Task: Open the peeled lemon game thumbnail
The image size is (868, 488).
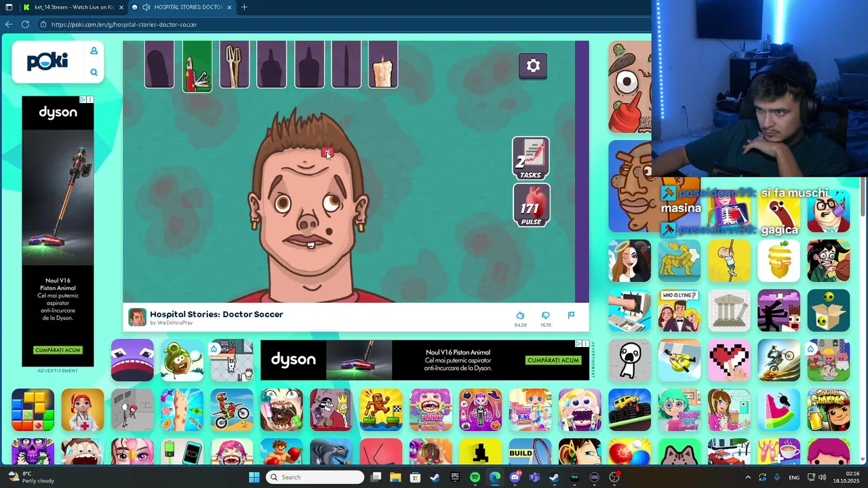Action: click(778, 261)
